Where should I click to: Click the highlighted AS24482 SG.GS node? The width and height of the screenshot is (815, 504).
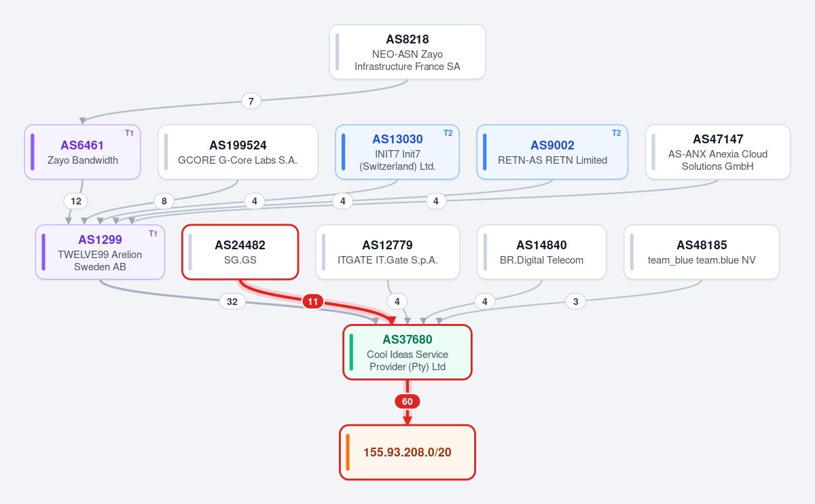coord(240,252)
